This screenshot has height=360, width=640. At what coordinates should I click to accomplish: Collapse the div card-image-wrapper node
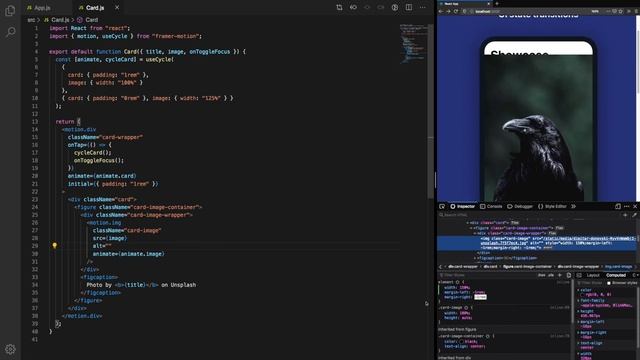coord(475,233)
